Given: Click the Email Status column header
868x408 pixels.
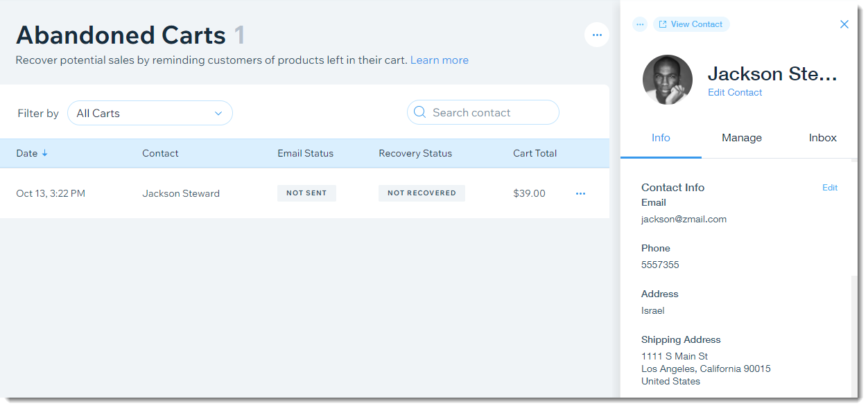Looking at the screenshot, I should coord(305,153).
